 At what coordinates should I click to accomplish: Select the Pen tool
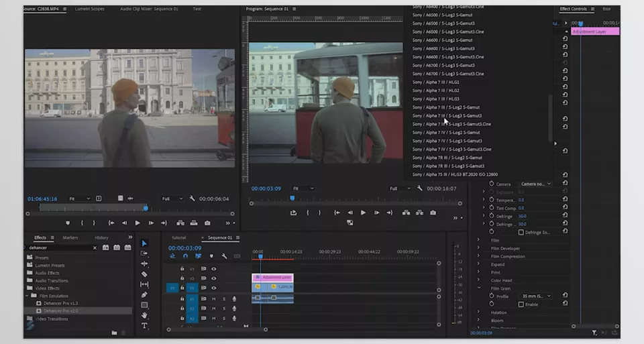tap(144, 295)
